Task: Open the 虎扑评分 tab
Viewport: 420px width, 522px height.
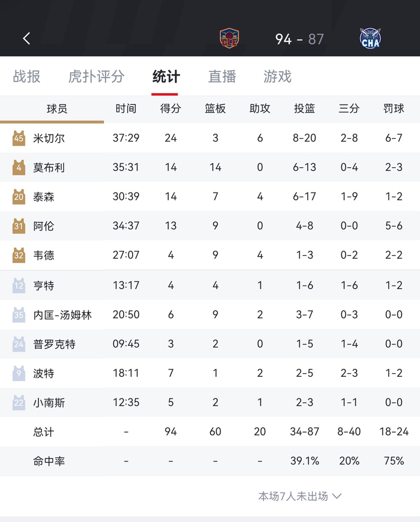Action: point(97,77)
